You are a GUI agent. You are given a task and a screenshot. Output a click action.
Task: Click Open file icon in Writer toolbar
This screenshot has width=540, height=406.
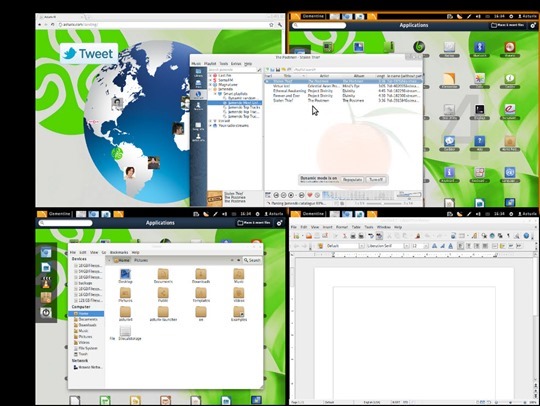pyautogui.click(x=309, y=236)
